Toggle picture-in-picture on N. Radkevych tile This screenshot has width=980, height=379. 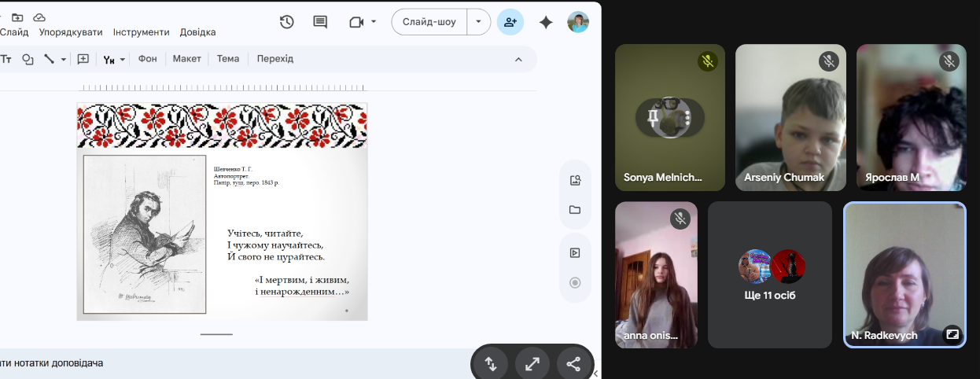952,334
